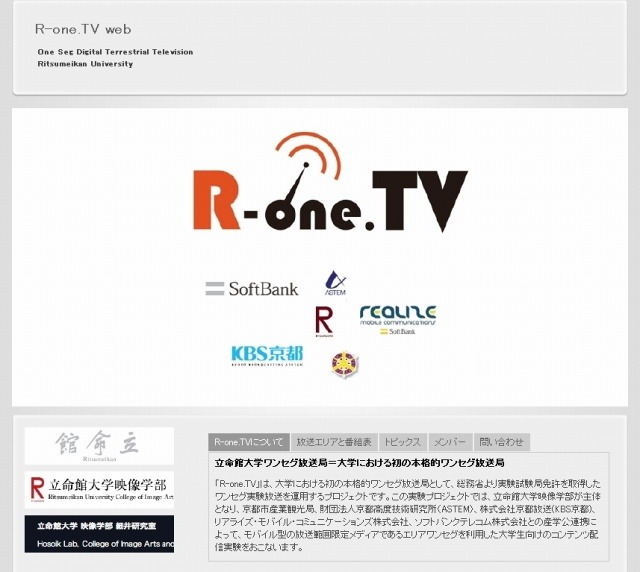Click the R-one.TV web site title
The height and width of the screenshot is (572, 640).
pyautogui.click(x=83, y=29)
